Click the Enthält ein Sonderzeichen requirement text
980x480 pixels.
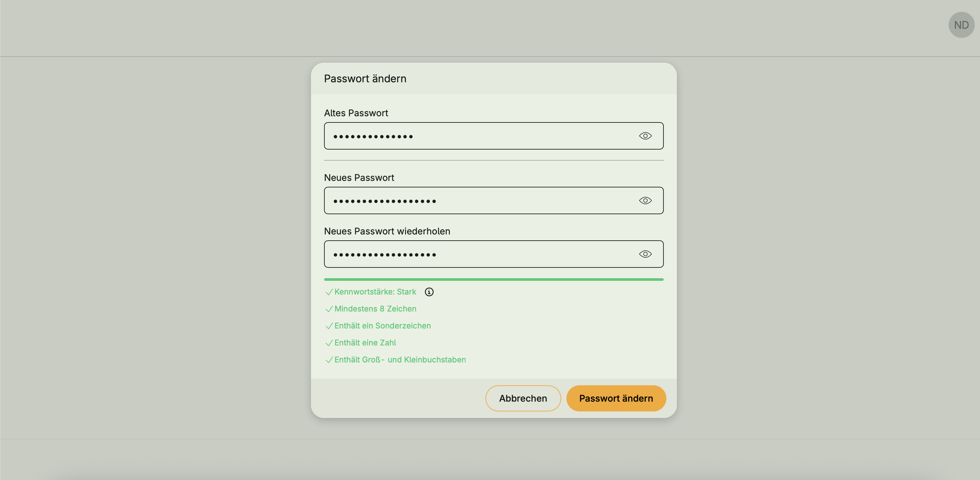pyautogui.click(x=382, y=326)
